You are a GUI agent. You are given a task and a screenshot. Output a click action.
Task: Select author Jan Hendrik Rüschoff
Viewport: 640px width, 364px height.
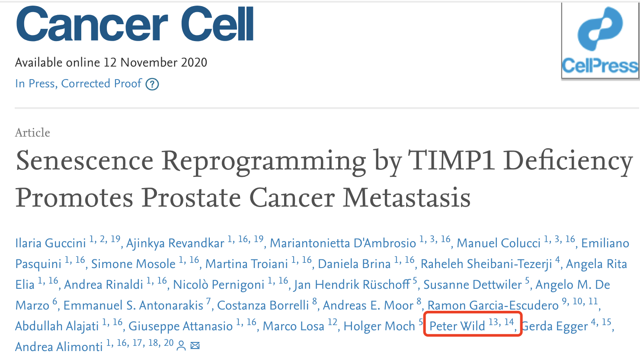(x=352, y=284)
